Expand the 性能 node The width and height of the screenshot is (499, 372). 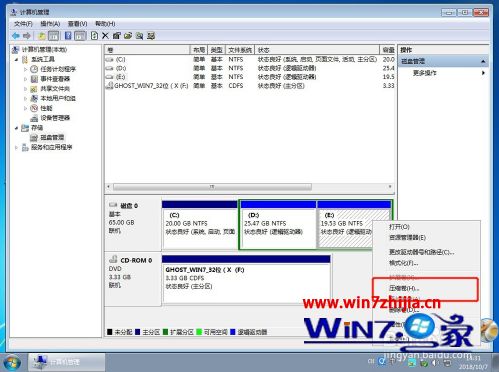25,108
